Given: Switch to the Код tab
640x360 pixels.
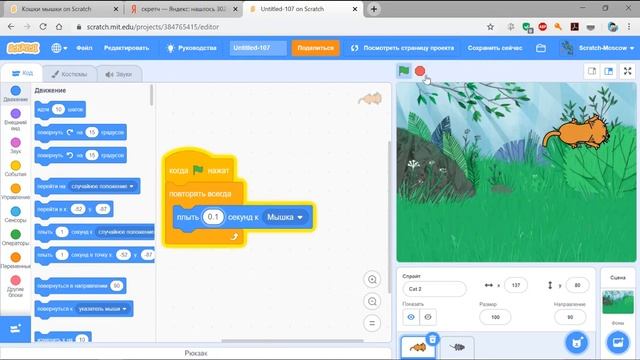Looking at the screenshot, I should coord(22,73).
